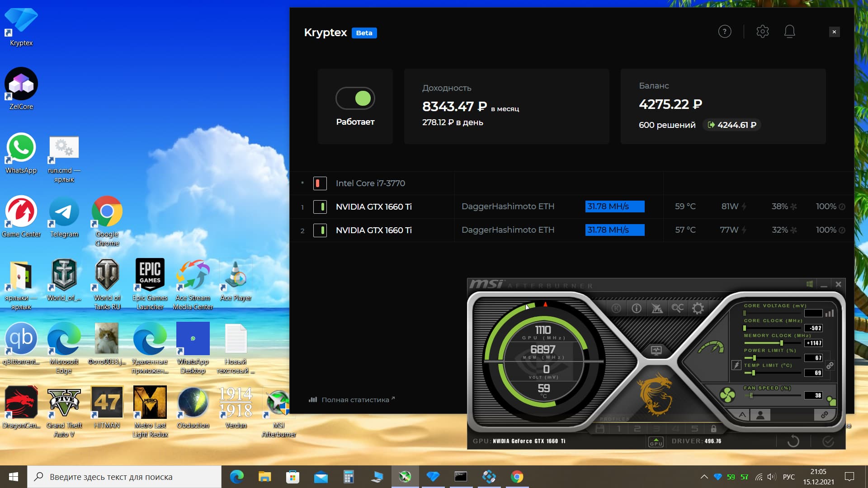Toggle first NVIDIA GTX 1660 Ti switch
This screenshot has height=488, width=868.
[x=320, y=207]
